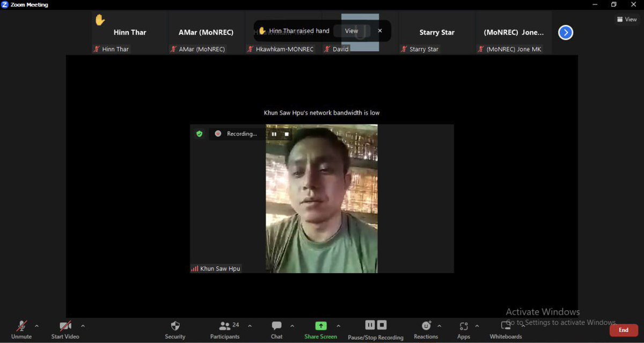This screenshot has height=343, width=644.
Task: Minimize the Zoom Meeting window
Action: pos(595,4)
